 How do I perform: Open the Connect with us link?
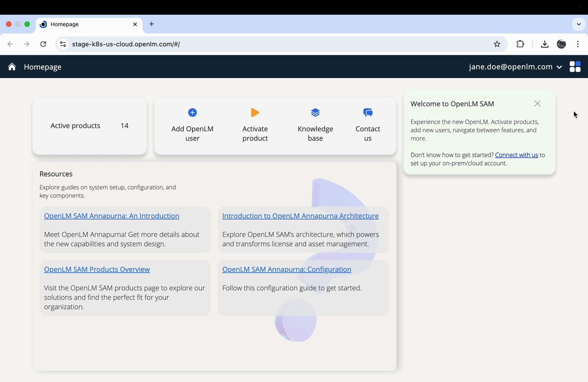(x=516, y=155)
